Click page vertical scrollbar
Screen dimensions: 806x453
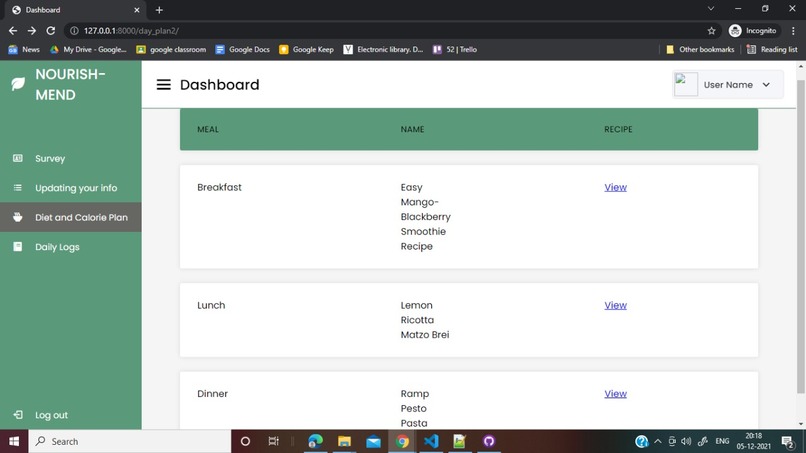pyautogui.click(x=801, y=237)
